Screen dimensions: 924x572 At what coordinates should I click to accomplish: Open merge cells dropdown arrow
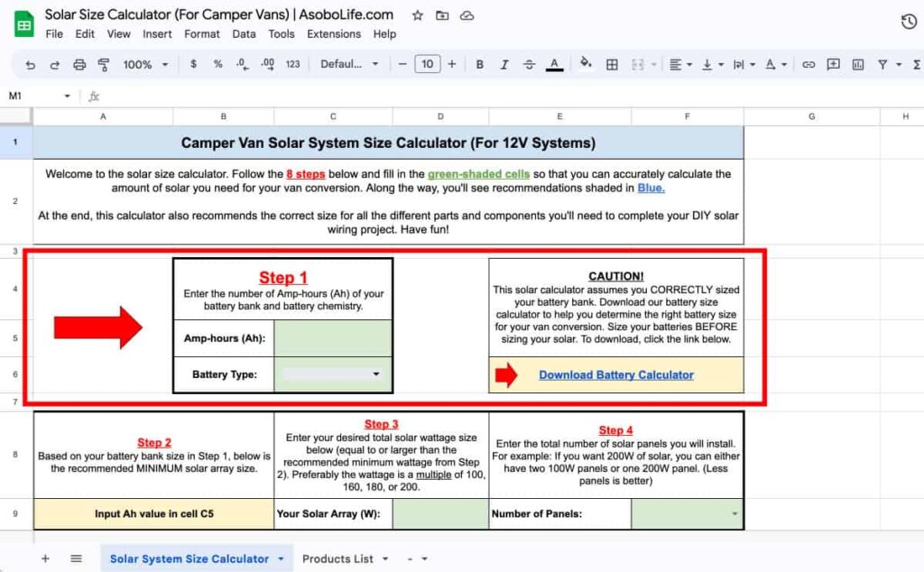pyautogui.click(x=653, y=65)
